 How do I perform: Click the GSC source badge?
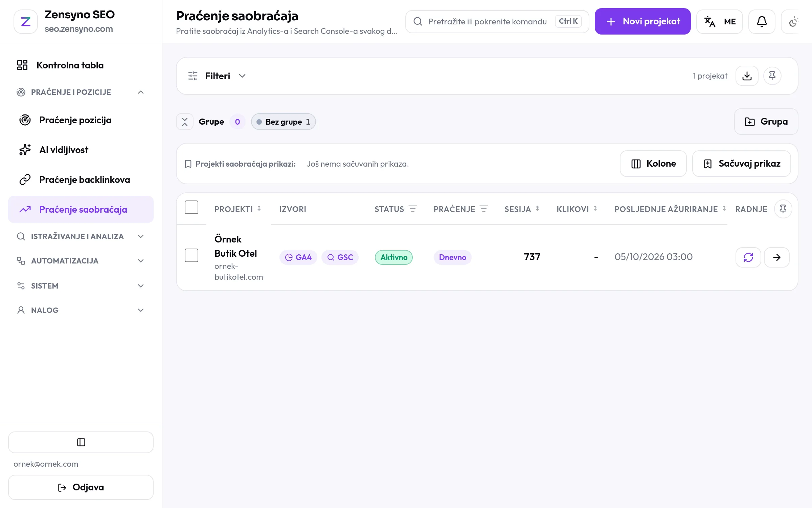click(x=340, y=257)
